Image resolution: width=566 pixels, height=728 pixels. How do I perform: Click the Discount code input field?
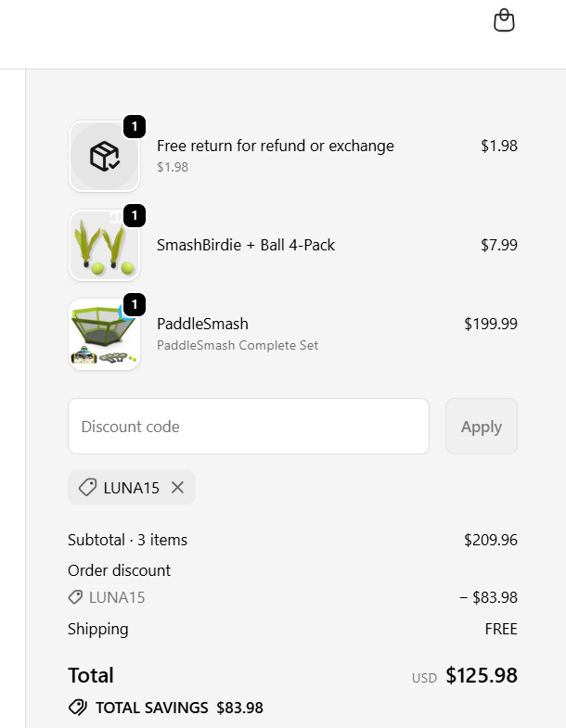tap(249, 427)
